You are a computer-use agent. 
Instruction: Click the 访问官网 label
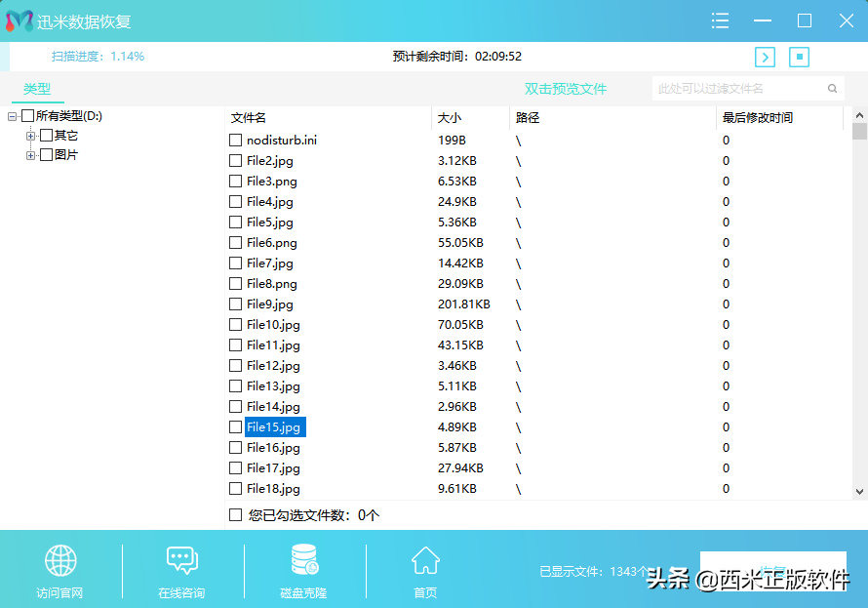[x=59, y=593]
